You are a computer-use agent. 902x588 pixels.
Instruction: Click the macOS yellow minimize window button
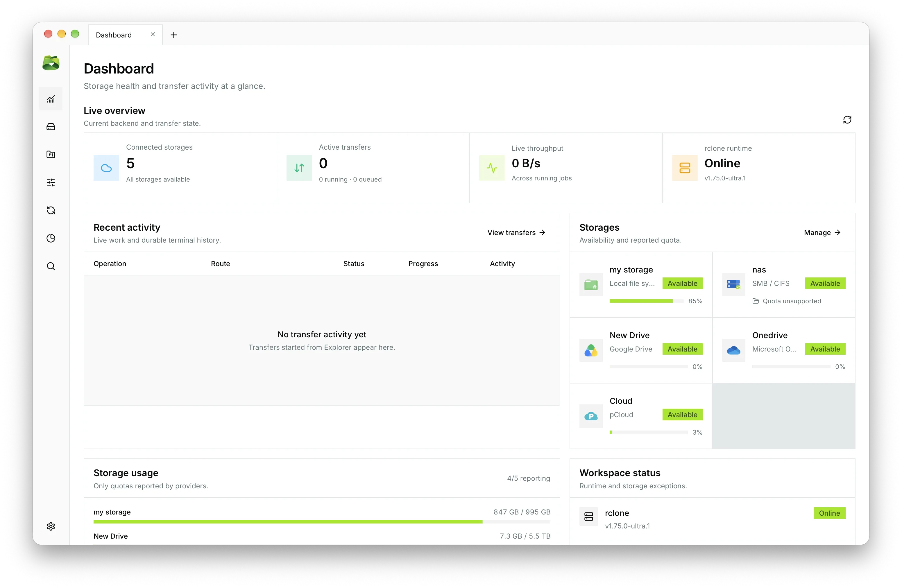click(61, 34)
